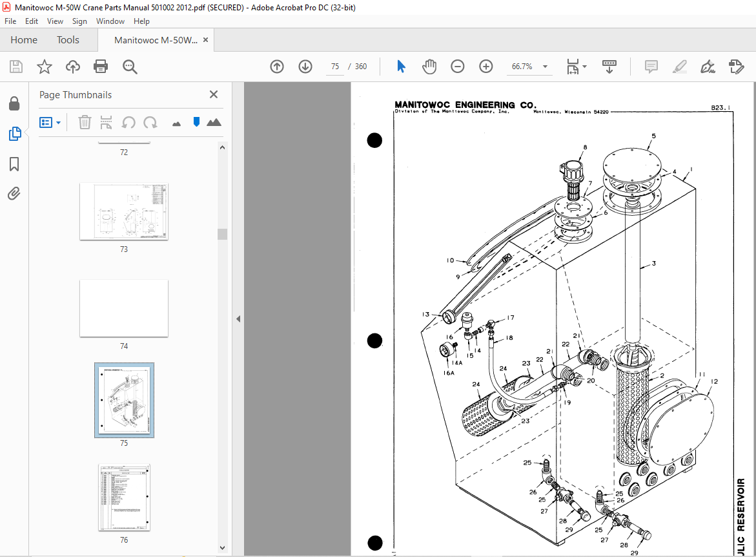Go to the previous page arrow
Image resolution: width=756 pixels, height=557 pixels.
tap(277, 67)
